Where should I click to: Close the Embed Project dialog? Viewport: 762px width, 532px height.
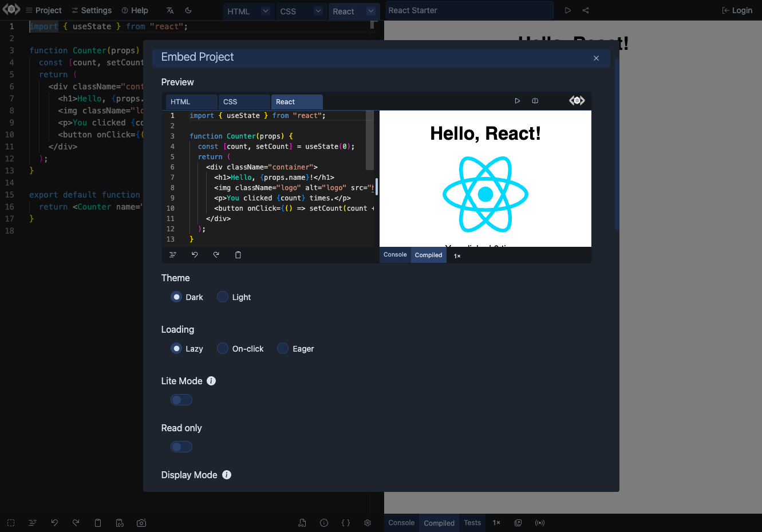pos(596,58)
